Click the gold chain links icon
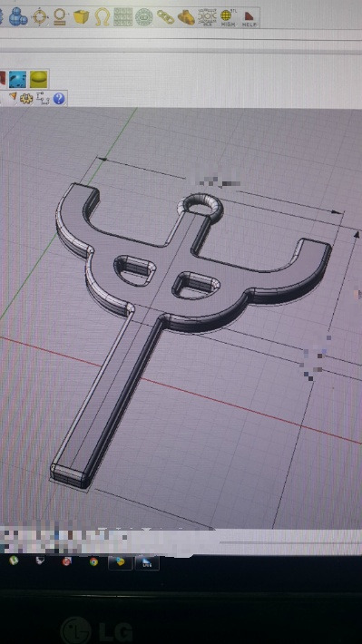362x644 pixels. [x=165, y=17]
